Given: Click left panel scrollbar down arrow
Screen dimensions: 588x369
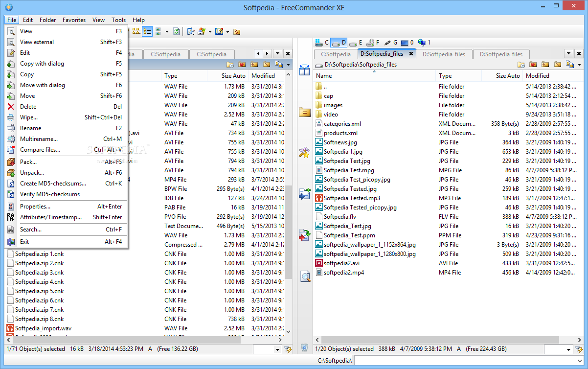Looking at the screenshot, I should [x=288, y=331].
